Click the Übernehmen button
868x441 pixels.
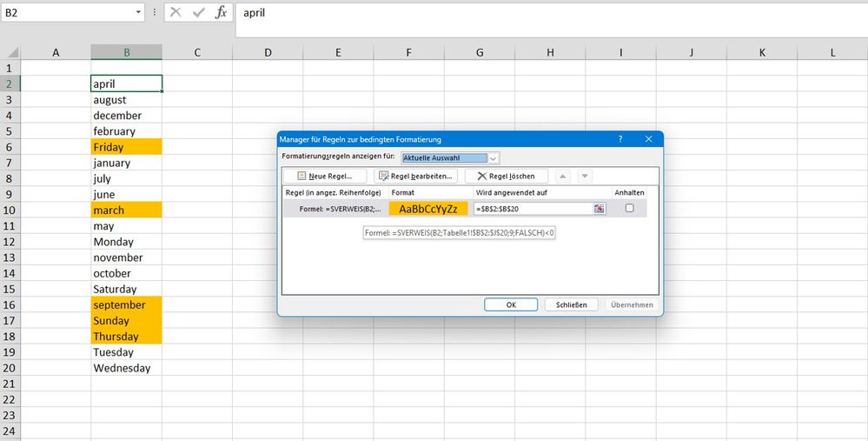pyautogui.click(x=632, y=304)
